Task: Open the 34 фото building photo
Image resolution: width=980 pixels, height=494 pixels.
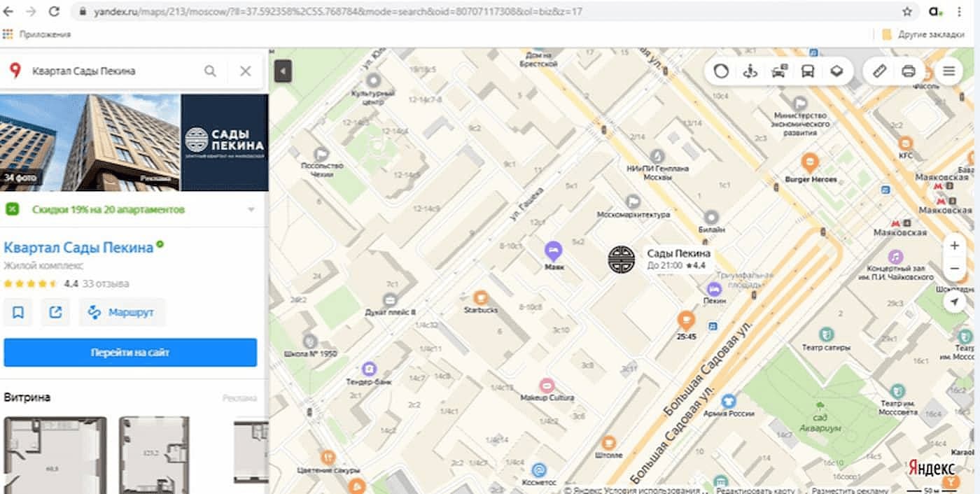Action: point(90,143)
